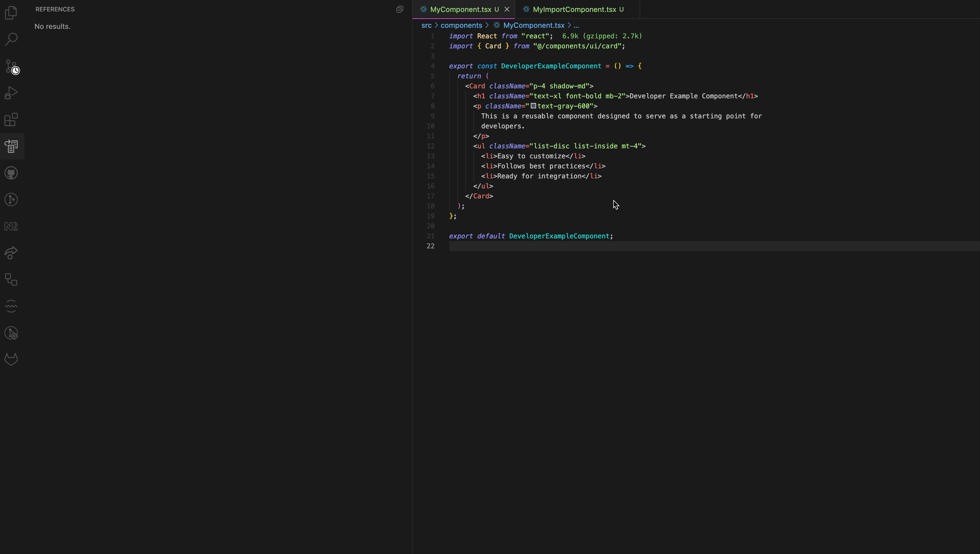Expand the breadcrumb ellipsis symbol list
Screen dimensions: 980x554
pyautogui.click(x=576, y=25)
